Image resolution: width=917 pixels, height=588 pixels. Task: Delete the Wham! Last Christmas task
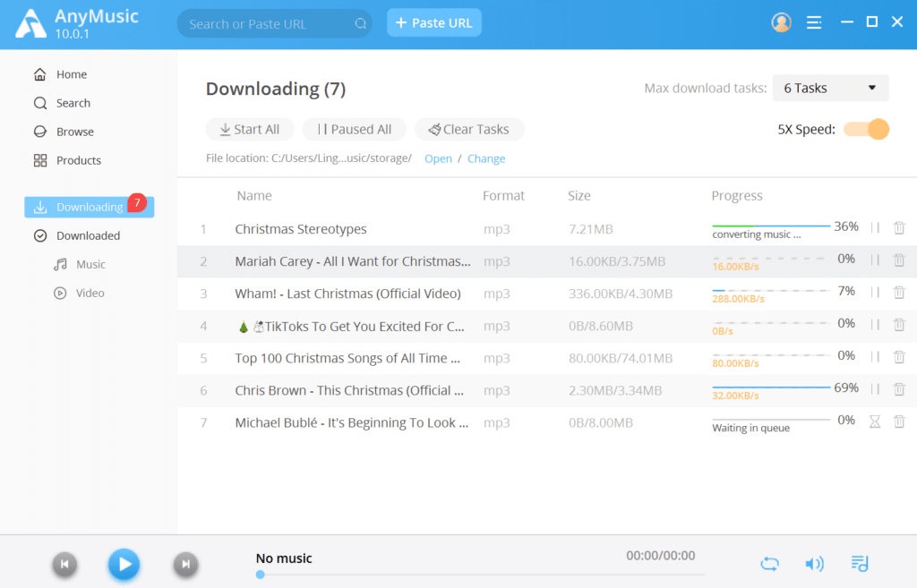(x=899, y=292)
